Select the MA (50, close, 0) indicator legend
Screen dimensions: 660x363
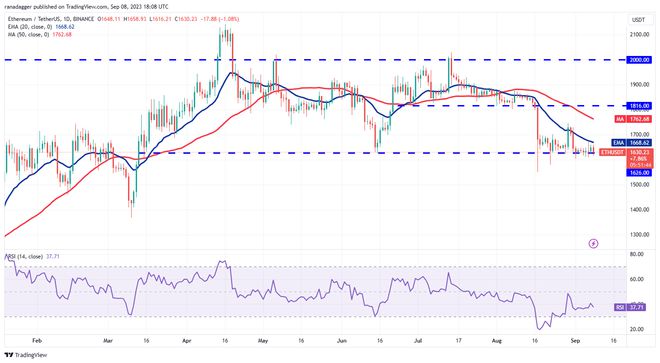[29, 34]
